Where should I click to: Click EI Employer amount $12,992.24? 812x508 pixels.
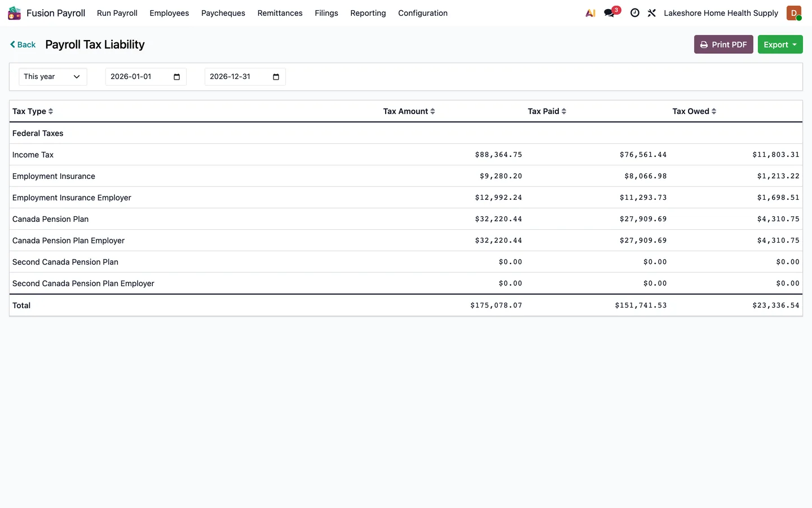(x=498, y=198)
